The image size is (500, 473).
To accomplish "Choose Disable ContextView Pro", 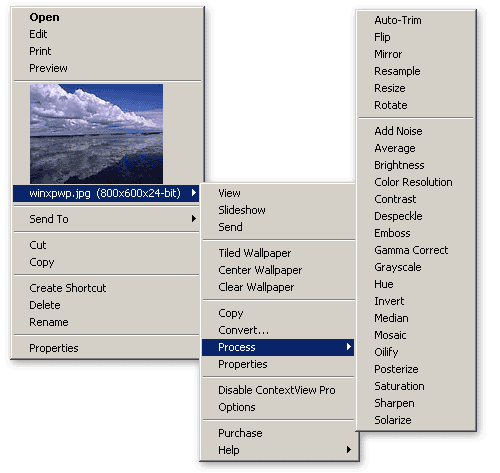I will (278, 390).
